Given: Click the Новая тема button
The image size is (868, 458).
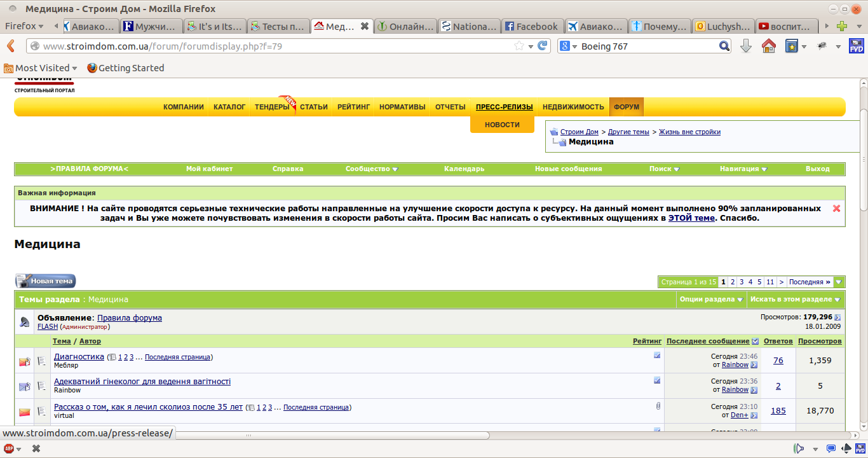Looking at the screenshot, I should [x=46, y=281].
